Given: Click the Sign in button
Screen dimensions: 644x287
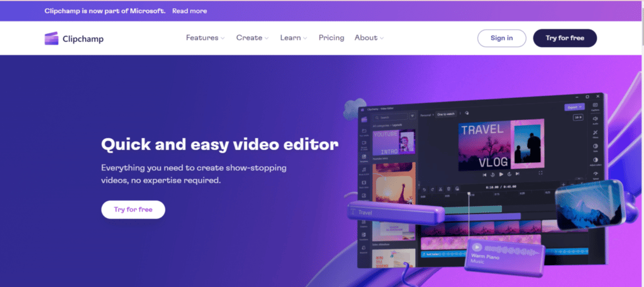Looking at the screenshot, I should coord(501,38).
